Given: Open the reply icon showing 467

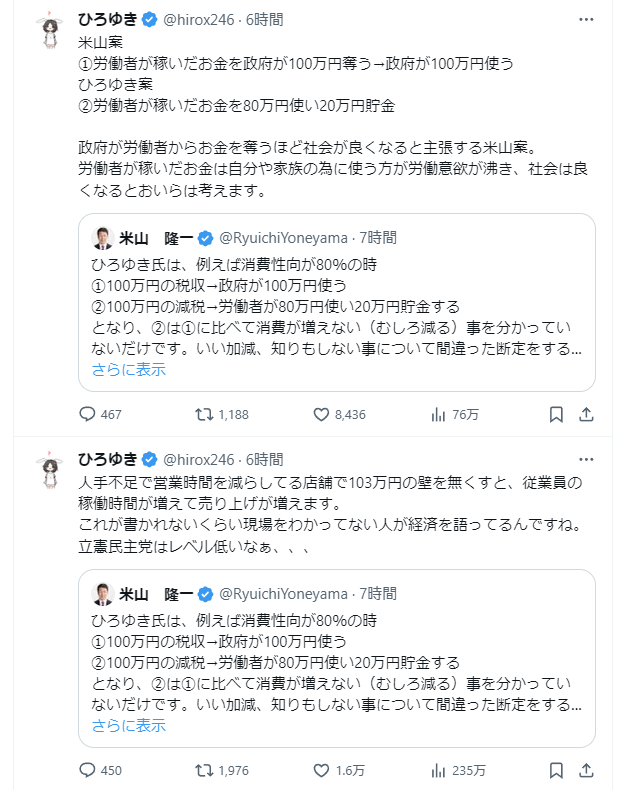Looking at the screenshot, I should (87, 414).
